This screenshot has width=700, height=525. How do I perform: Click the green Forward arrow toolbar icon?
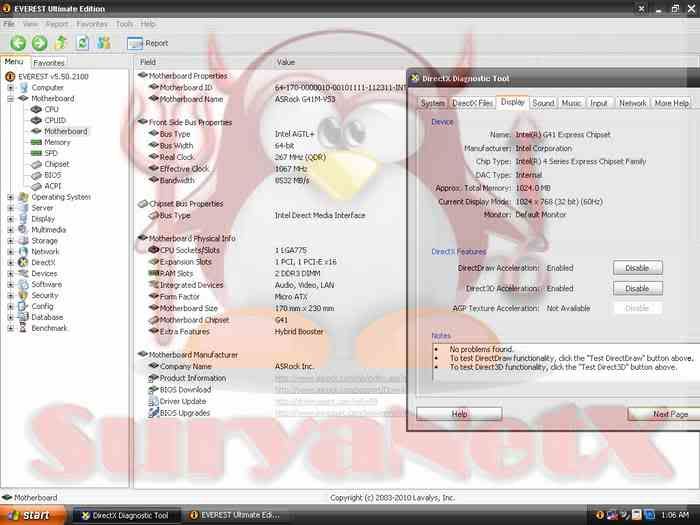(x=39, y=43)
